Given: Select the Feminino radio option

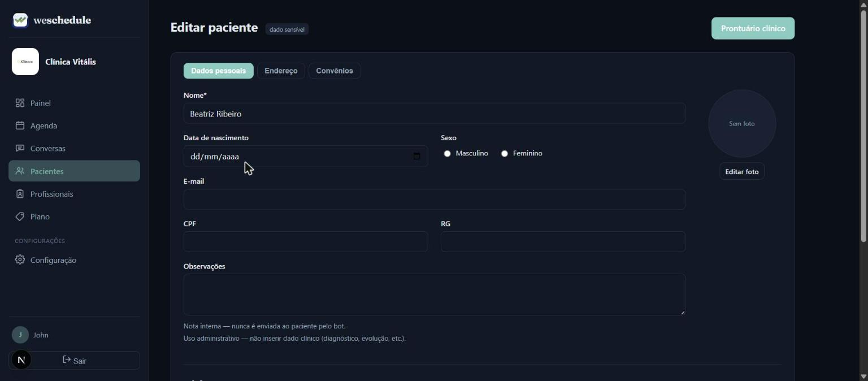Looking at the screenshot, I should (505, 153).
